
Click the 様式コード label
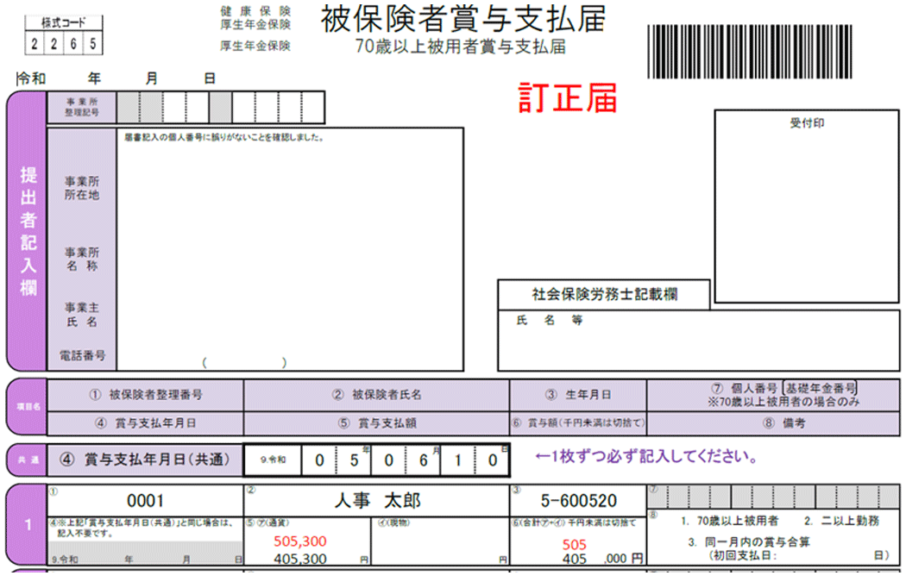[64, 22]
